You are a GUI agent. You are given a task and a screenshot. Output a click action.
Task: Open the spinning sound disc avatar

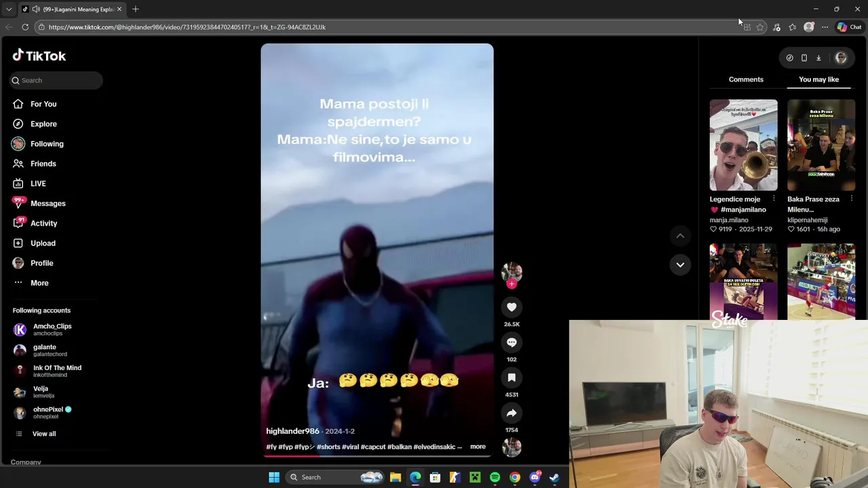(511, 447)
